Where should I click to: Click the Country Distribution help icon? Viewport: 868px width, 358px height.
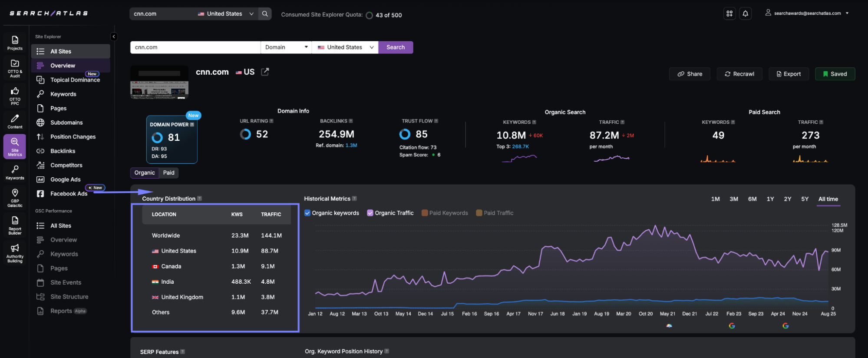(x=199, y=199)
